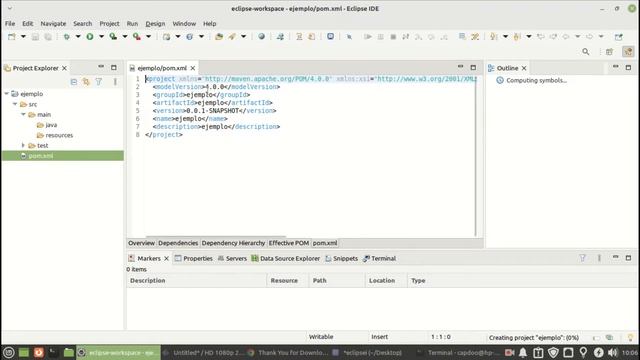
Task: Open the Help menu
Action: [209, 24]
